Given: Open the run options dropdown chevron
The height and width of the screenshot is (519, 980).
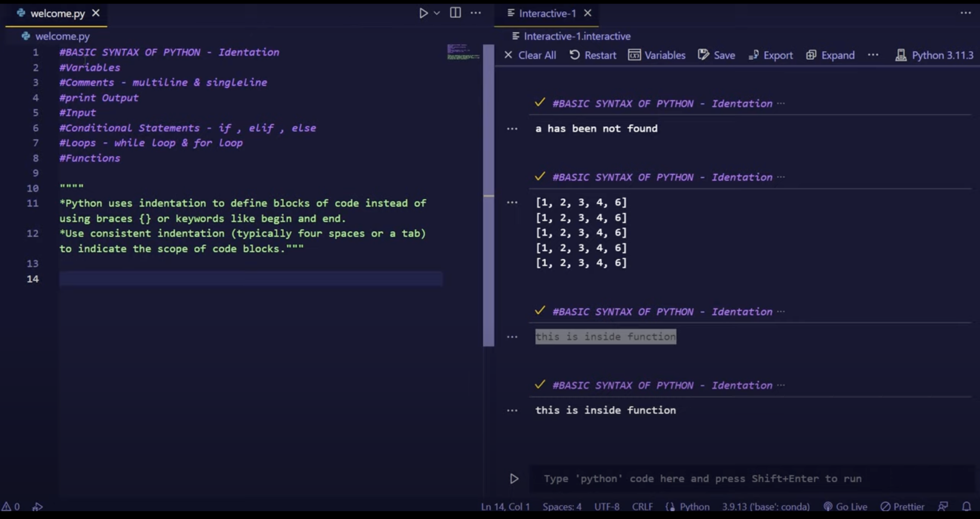Looking at the screenshot, I should [437, 13].
